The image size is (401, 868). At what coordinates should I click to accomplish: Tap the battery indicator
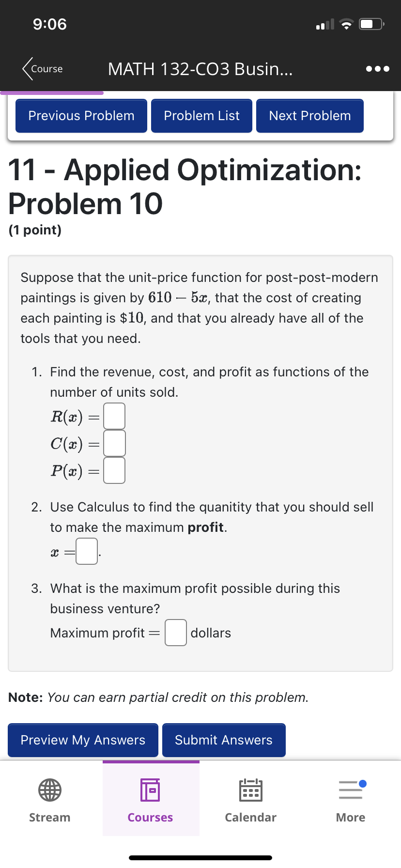370,23
